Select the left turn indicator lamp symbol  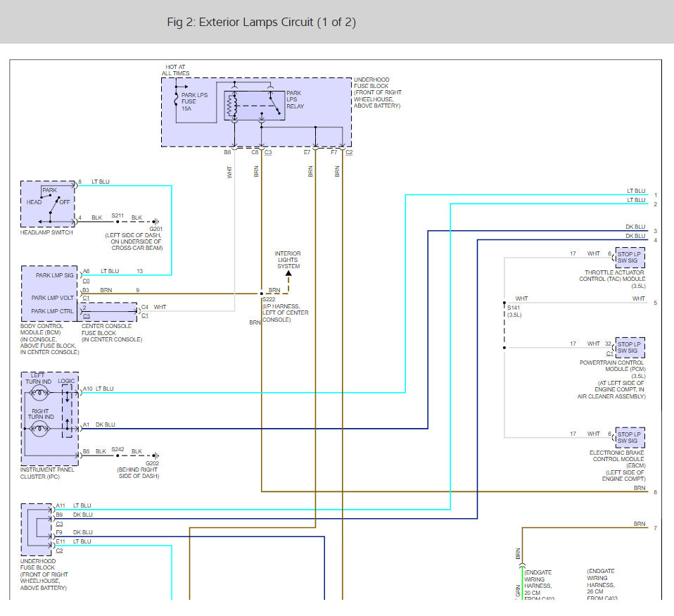pos(41,393)
